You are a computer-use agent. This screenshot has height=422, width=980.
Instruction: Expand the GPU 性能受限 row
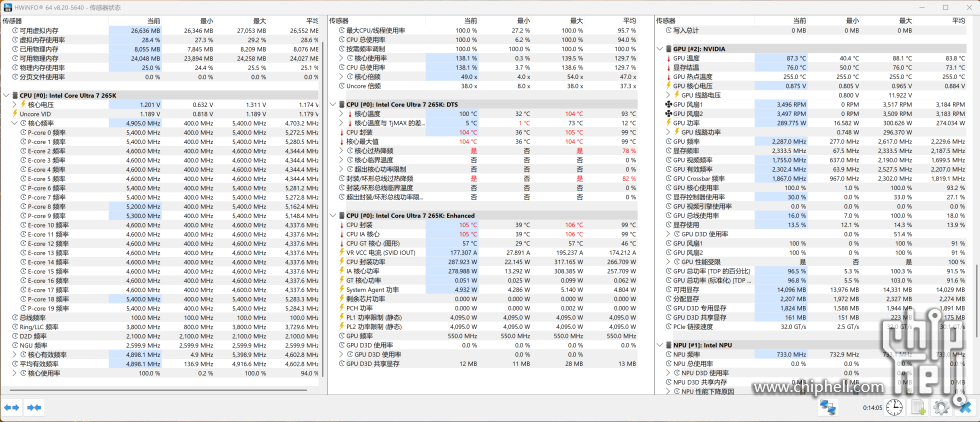click(668, 262)
